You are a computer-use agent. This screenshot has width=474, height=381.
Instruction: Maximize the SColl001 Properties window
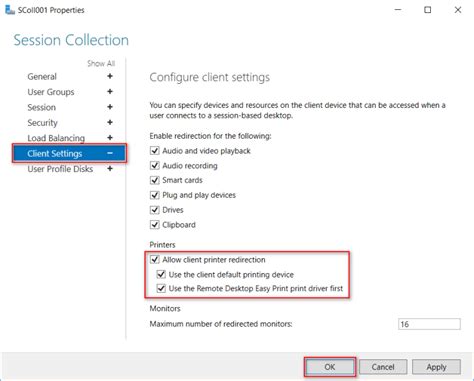428,10
